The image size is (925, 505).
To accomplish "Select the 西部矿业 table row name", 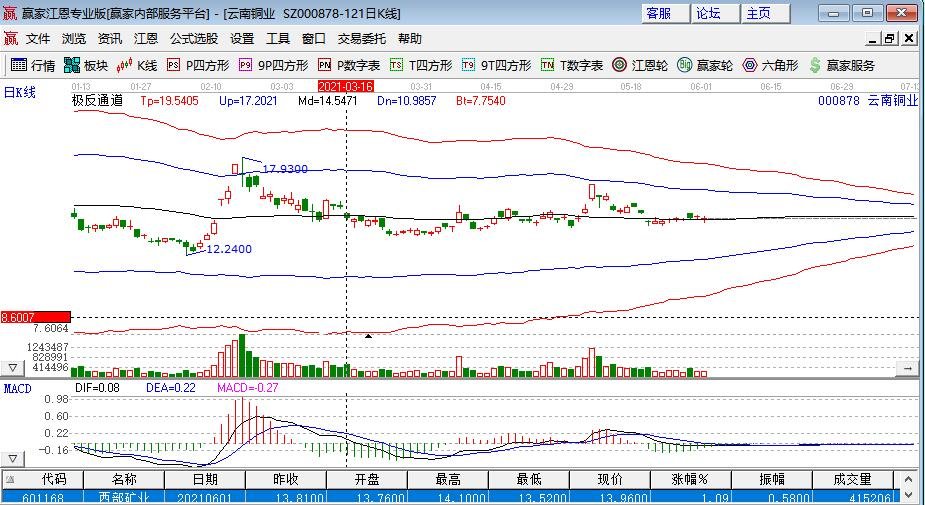I will [124, 498].
